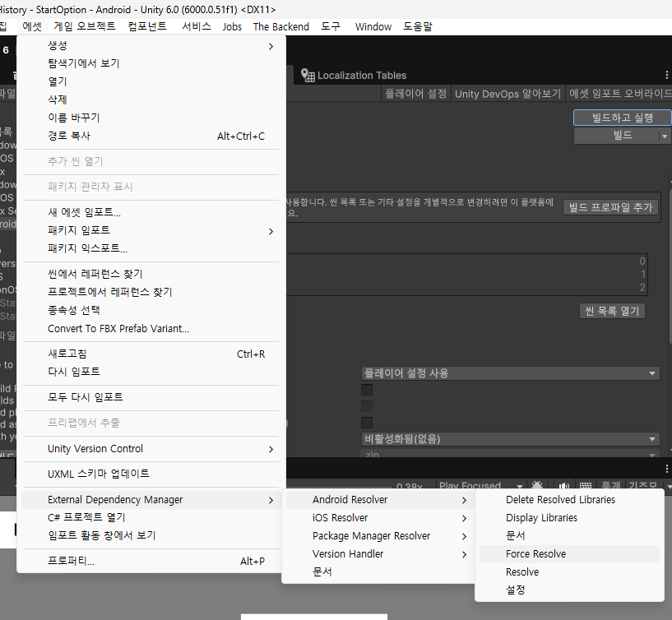Open the 서비스 menu
This screenshot has height=620, width=672.
[197, 26]
